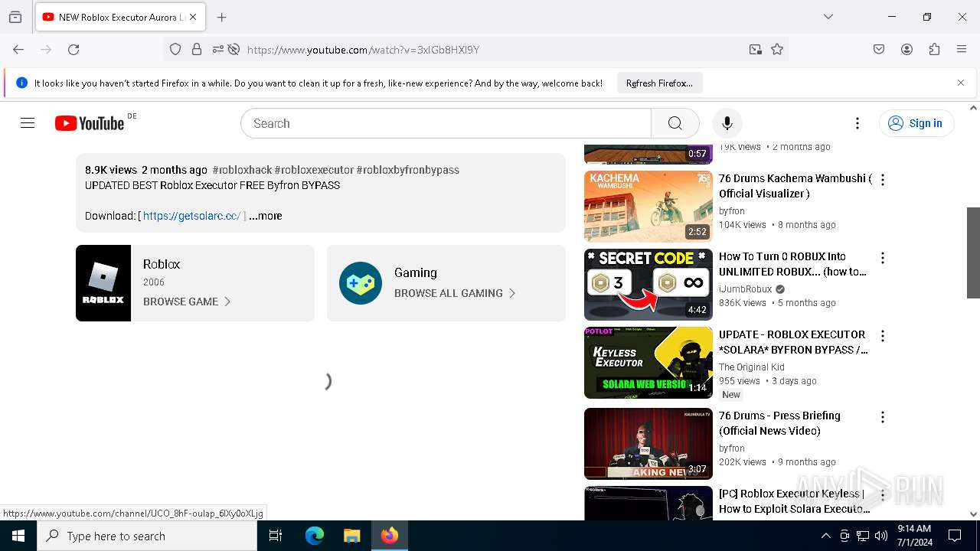
Task: Go to the YouTube home logo
Action: [x=90, y=123]
